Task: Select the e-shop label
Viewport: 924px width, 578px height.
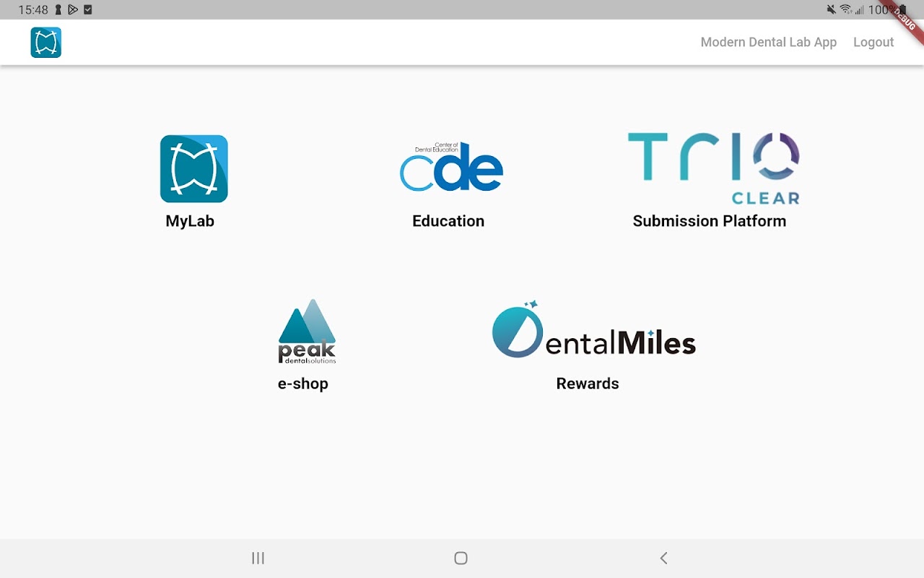Action: point(303,384)
